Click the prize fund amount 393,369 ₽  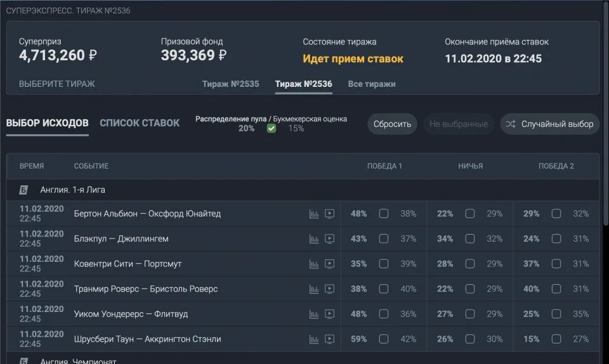[x=194, y=56]
